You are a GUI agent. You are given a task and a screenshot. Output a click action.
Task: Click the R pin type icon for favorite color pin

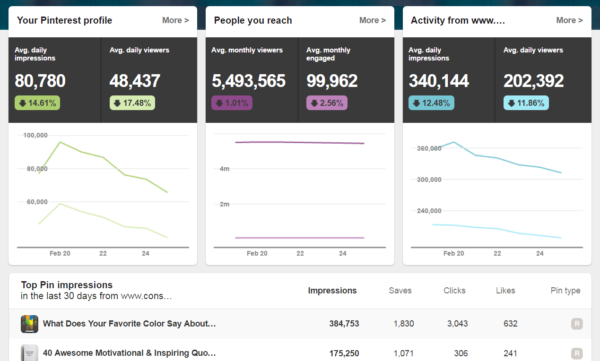click(577, 324)
